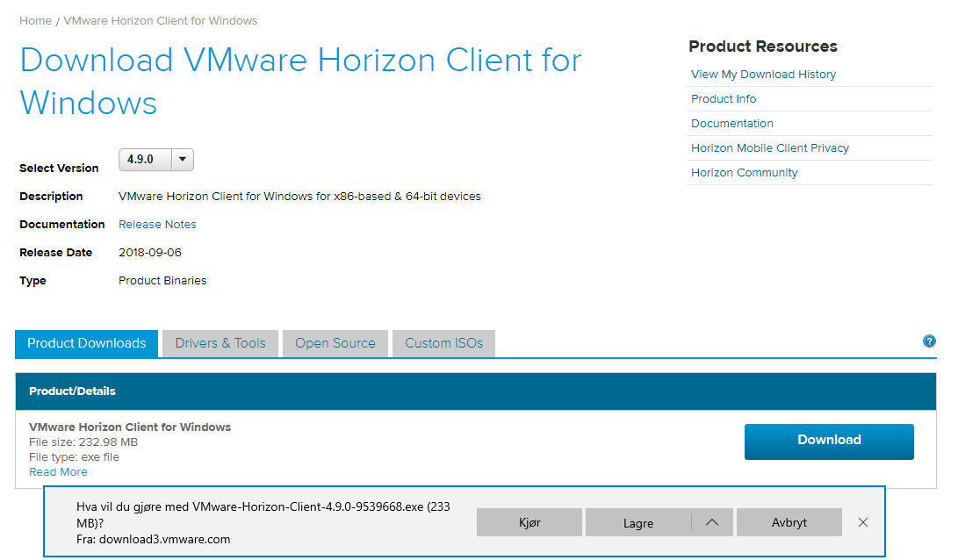Screen dimensions: 958x560
Task: Save the file with the Lagre button
Action: [x=637, y=522]
